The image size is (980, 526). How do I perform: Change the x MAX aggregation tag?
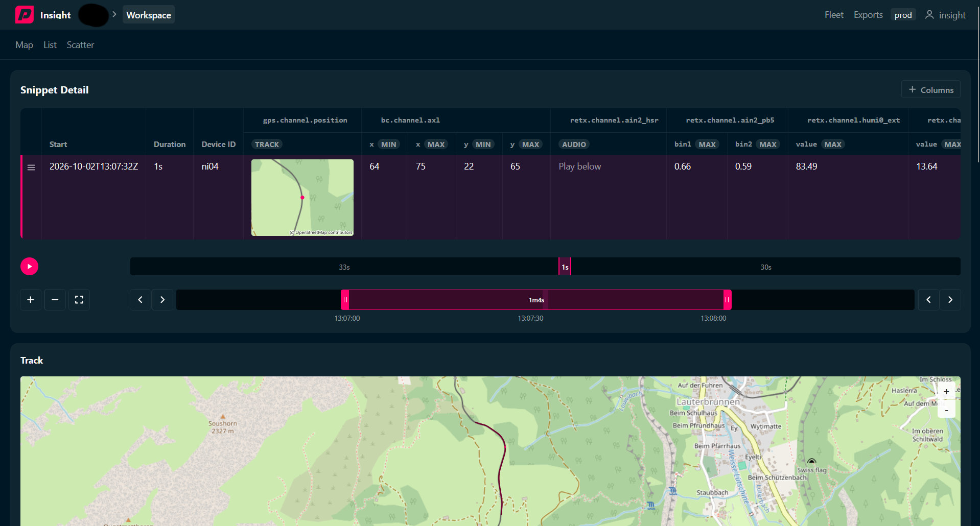(436, 145)
